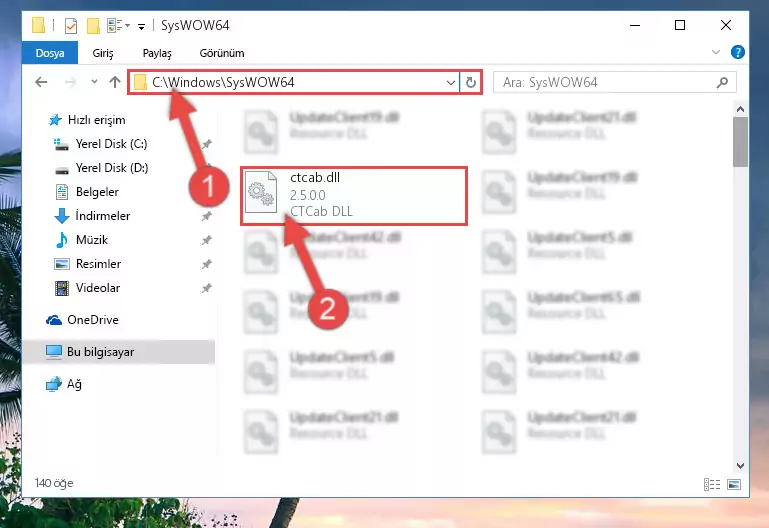Screen dimensions: 769x528
Task: Open Yerel Disk (C:) in sidebar
Action: [101, 144]
